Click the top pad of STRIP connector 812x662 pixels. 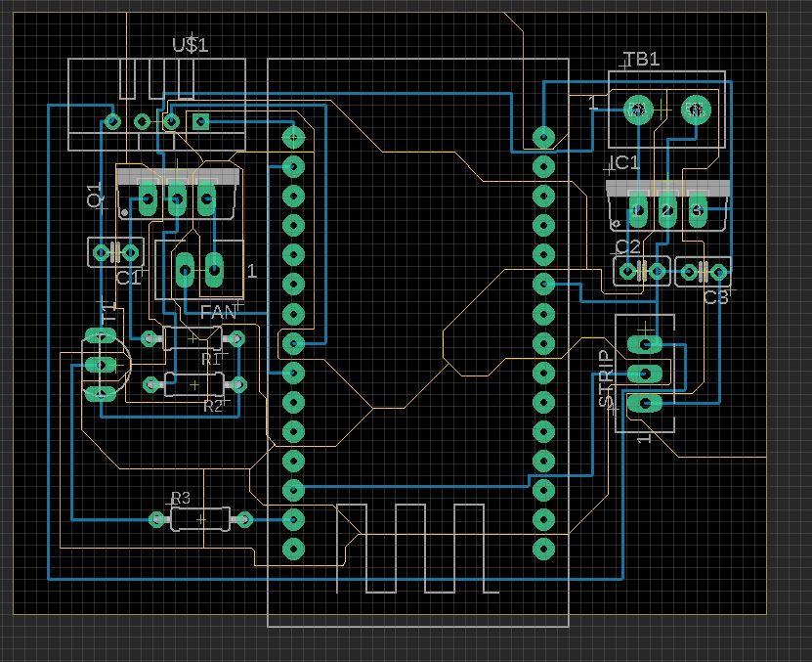[x=645, y=344]
